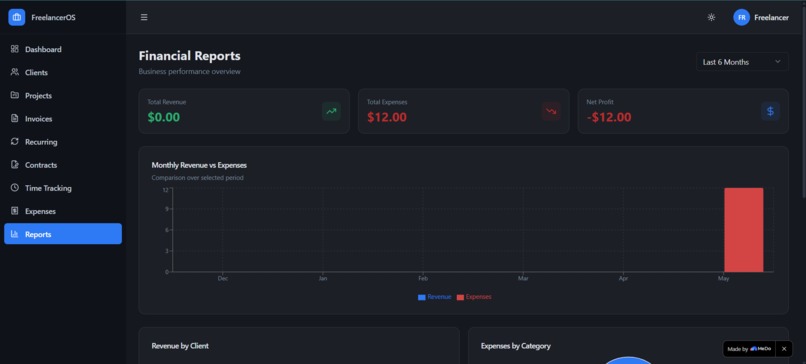Click the red May expenses bar
The height and width of the screenshot is (364, 806).
click(x=744, y=230)
